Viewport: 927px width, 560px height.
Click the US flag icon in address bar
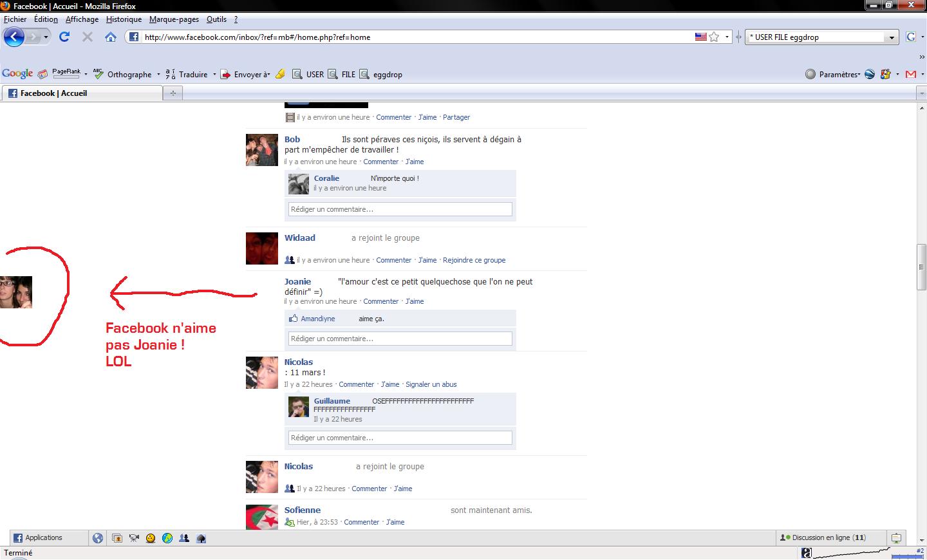pos(700,37)
